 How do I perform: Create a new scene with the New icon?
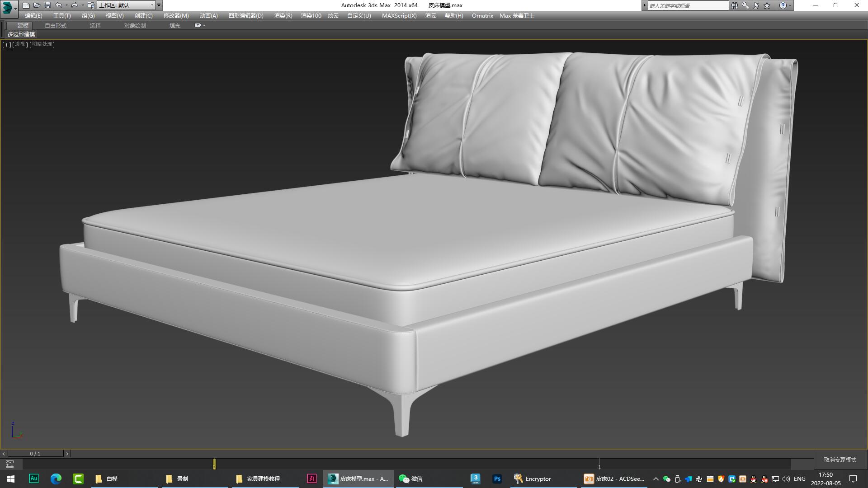pos(27,5)
